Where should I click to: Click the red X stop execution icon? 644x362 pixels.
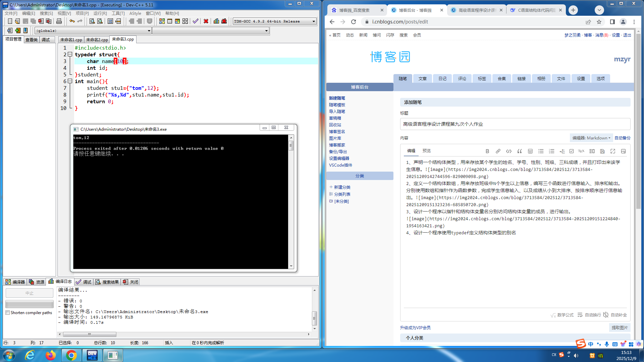(x=206, y=21)
